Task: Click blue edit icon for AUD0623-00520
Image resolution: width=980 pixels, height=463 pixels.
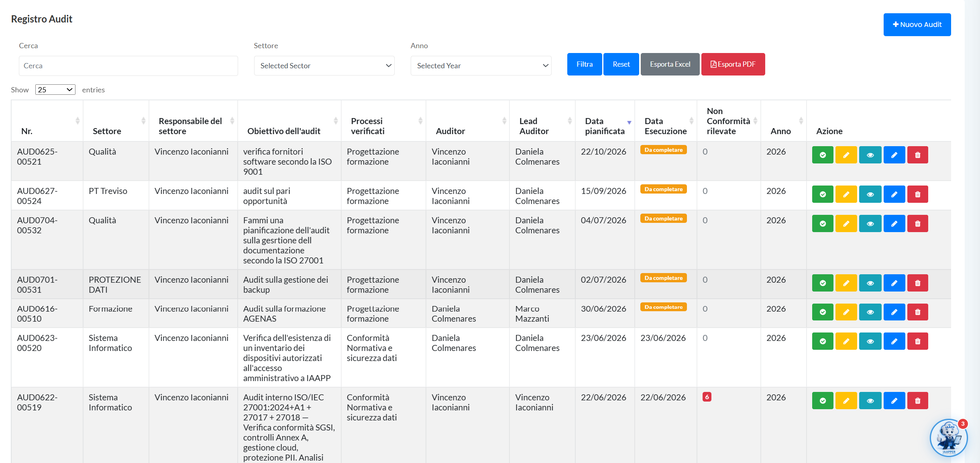Action: [x=894, y=341]
